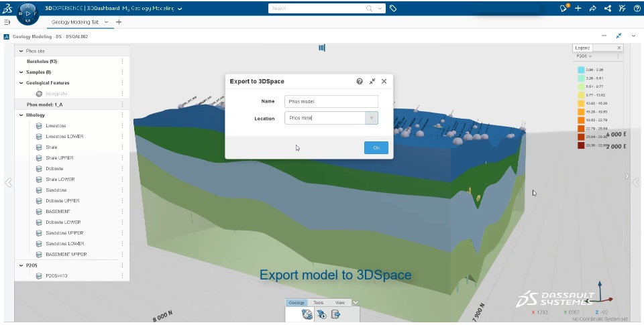Open options menu for Limestone LOWER
Viewport: 644px width, 325px height.
point(122,137)
